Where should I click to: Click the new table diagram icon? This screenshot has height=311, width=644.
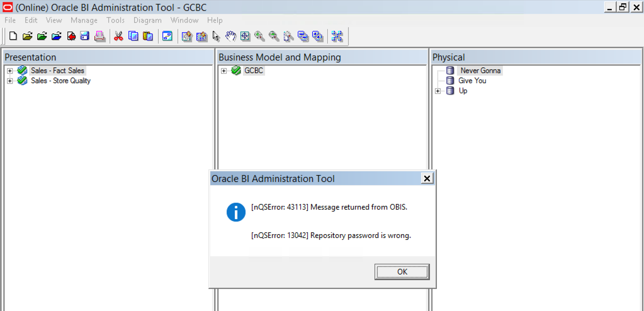tap(187, 36)
